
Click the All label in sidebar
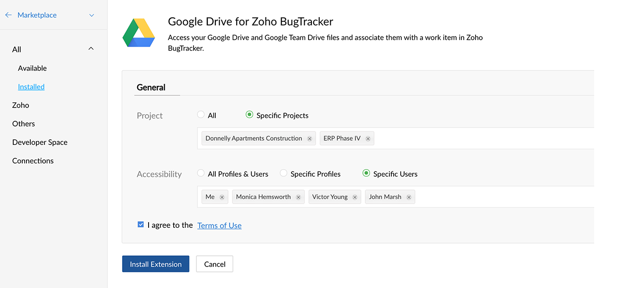(17, 49)
